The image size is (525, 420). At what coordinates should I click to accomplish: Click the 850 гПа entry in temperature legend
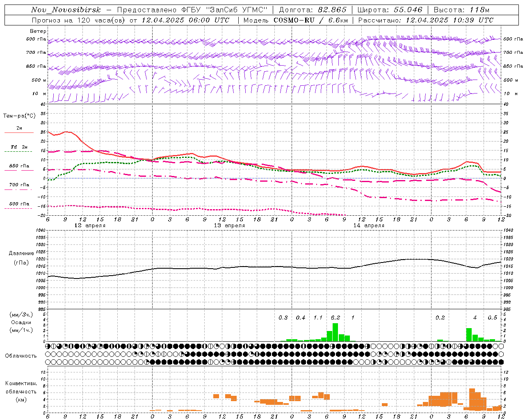19,166
